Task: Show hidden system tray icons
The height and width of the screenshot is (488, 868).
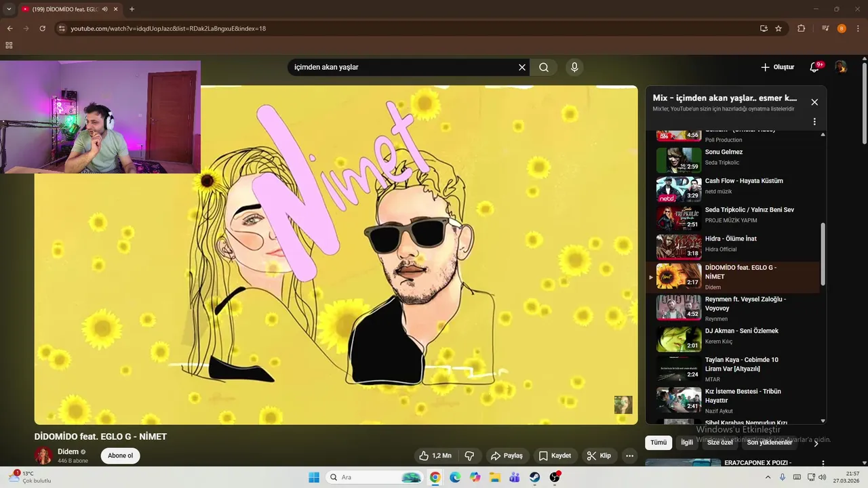Action: coord(767,477)
